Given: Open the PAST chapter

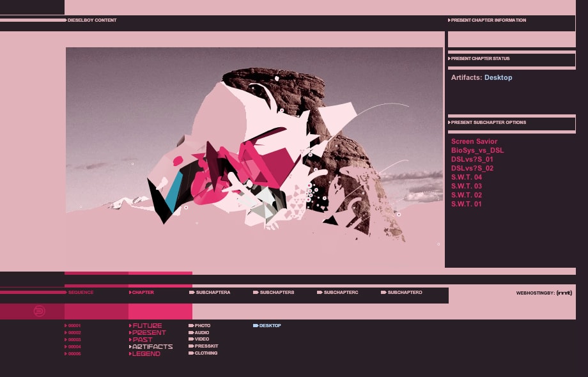Looking at the screenshot, I should coord(141,339).
